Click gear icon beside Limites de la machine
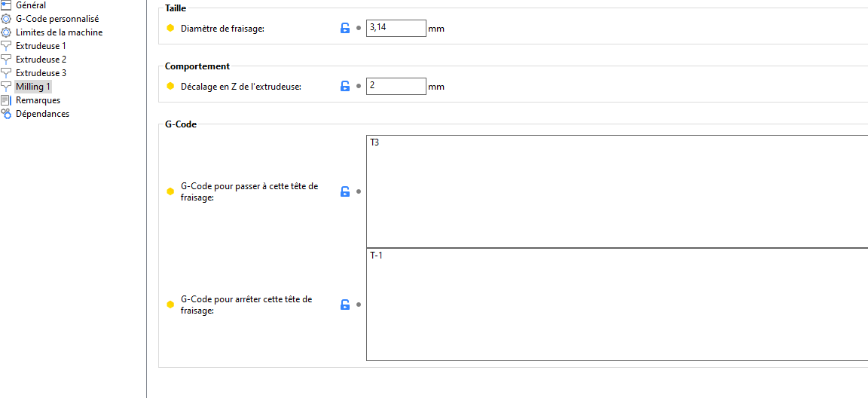 (x=6, y=32)
